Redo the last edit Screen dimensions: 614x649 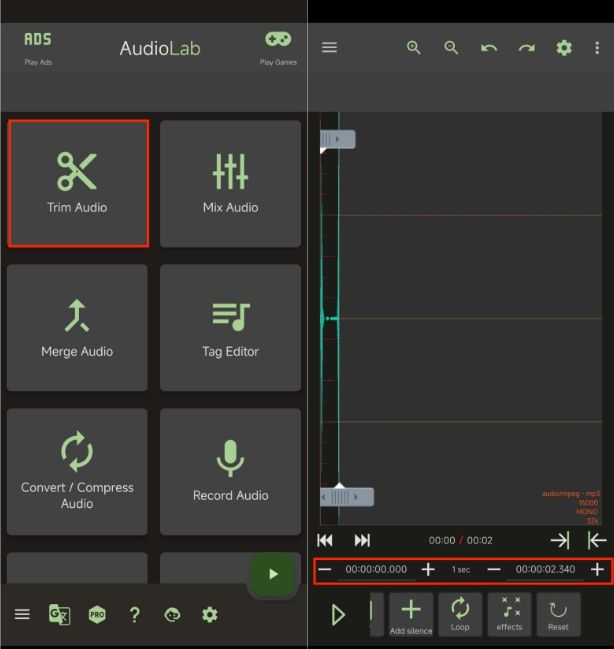526,48
